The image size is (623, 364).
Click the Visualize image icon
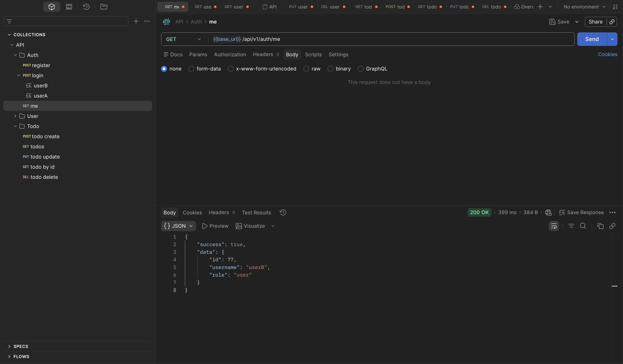239,226
